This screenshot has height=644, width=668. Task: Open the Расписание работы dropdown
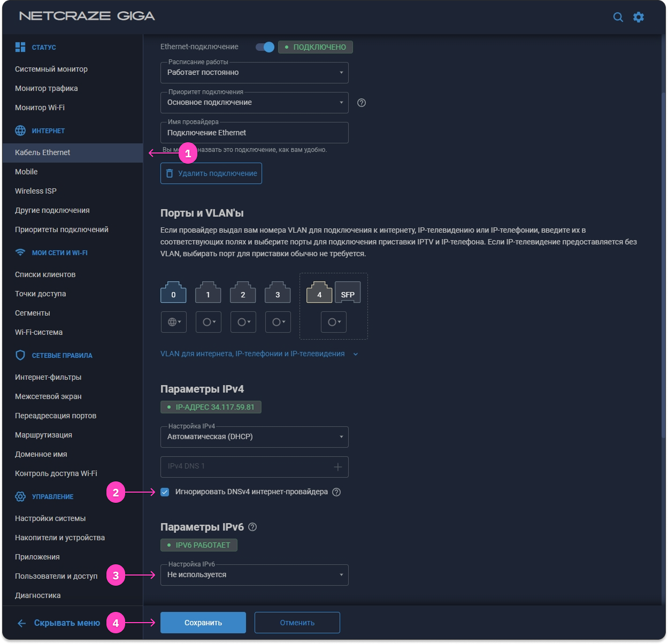(x=254, y=73)
